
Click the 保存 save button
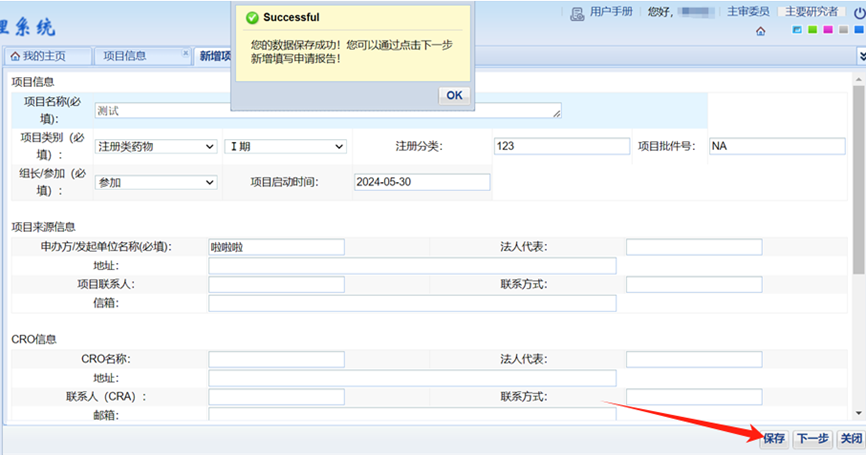coord(774,439)
